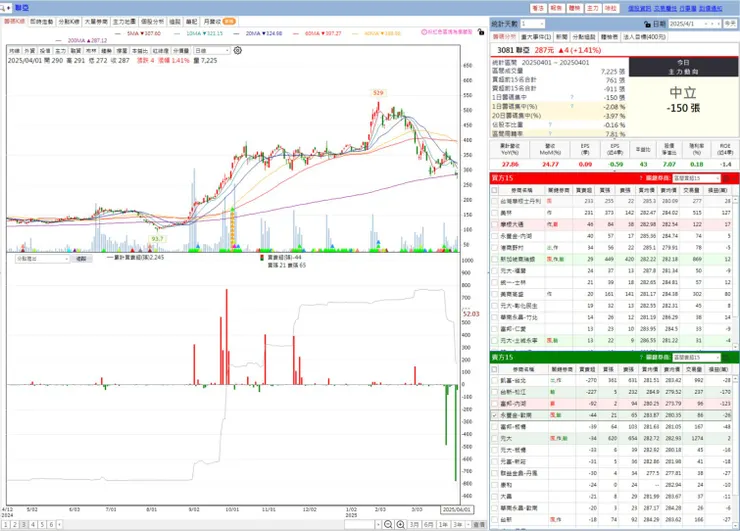The height and width of the screenshot is (531, 740).
Task: Click the 主力 red button at the top
Action: (x=593, y=8)
